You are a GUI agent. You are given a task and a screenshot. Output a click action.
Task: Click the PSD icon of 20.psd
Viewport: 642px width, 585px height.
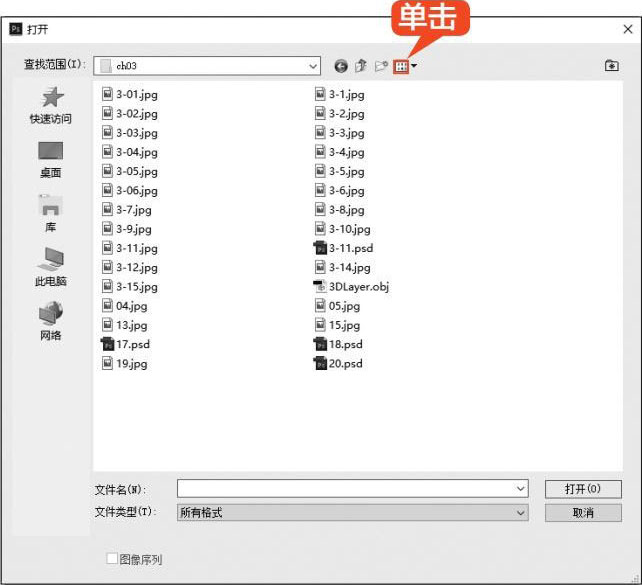click(x=320, y=364)
